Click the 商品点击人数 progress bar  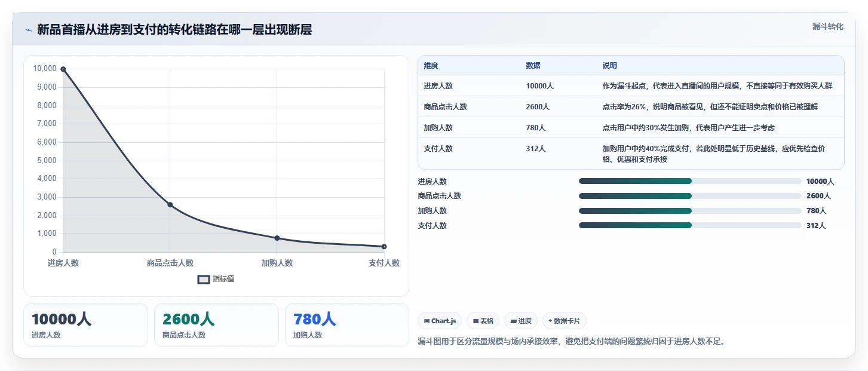[690, 196]
